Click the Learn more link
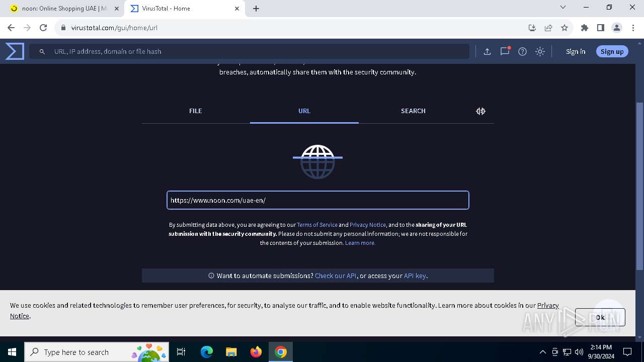This screenshot has height=362, width=644. coord(360,243)
